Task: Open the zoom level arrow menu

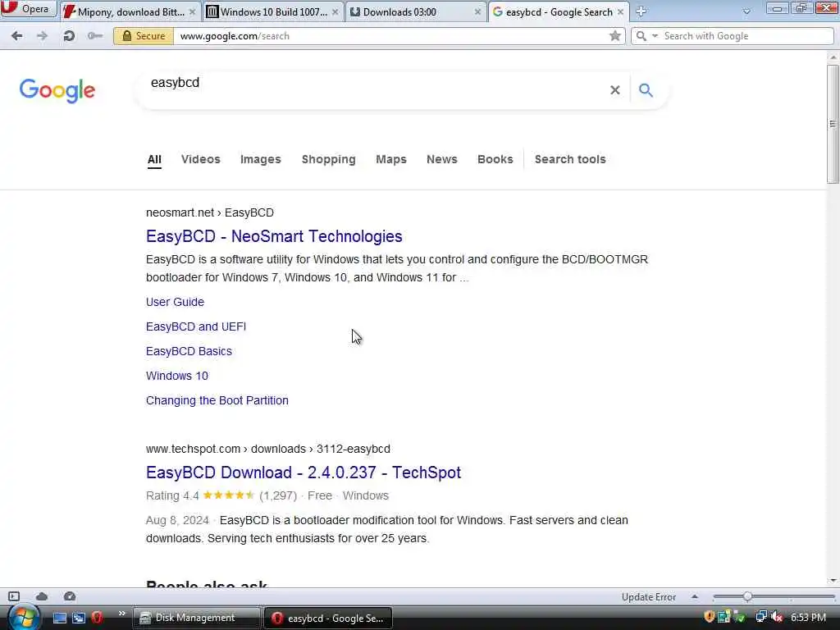Action: pos(694,596)
